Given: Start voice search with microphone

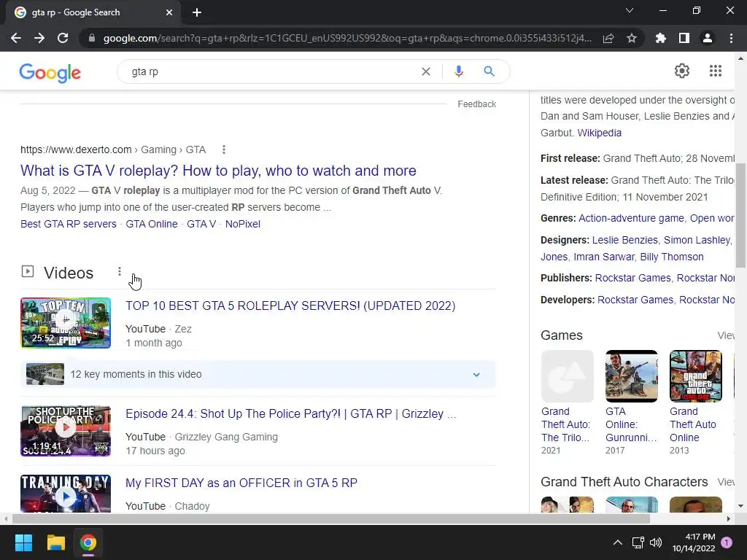Looking at the screenshot, I should [x=458, y=71].
